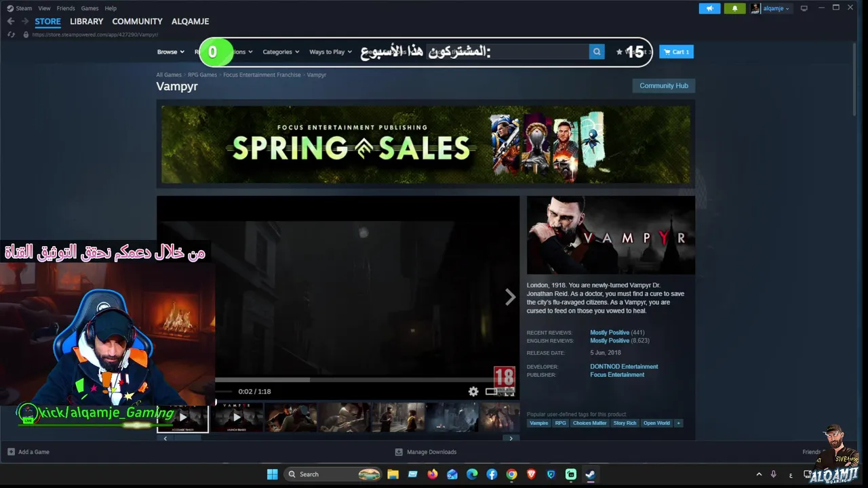The height and width of the screenshot is (488, 868).
Task: Open Focus Entertainment Franchise breadcrumb
Action: (x=262, y=75)
